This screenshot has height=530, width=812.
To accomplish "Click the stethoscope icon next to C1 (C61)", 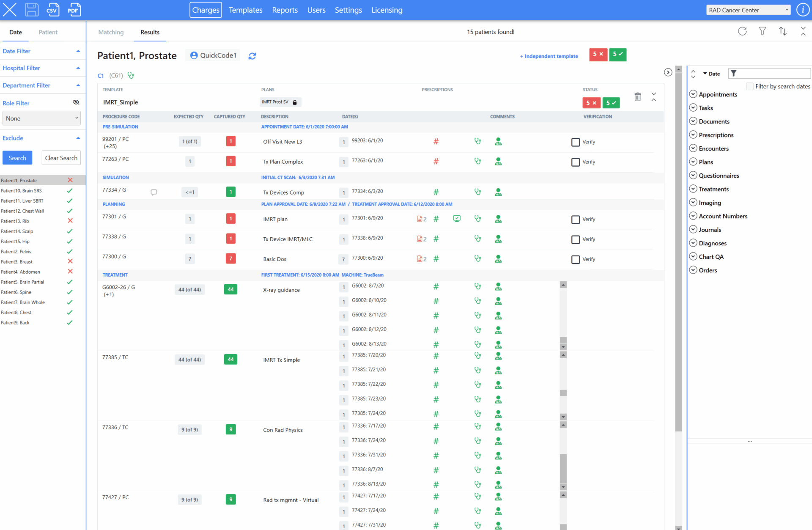I will [x=131, y=75].
